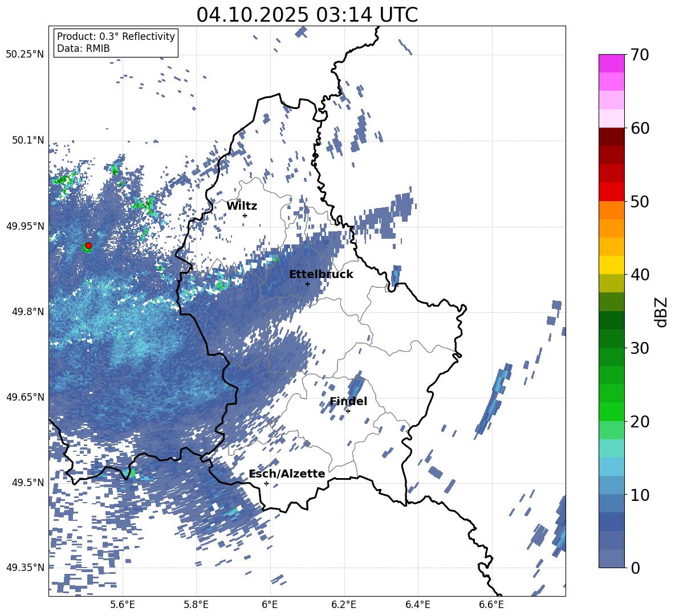Click the 49.65°N latitude label
The width and height of the screenshot is (675, 616).
pos(25,397)
